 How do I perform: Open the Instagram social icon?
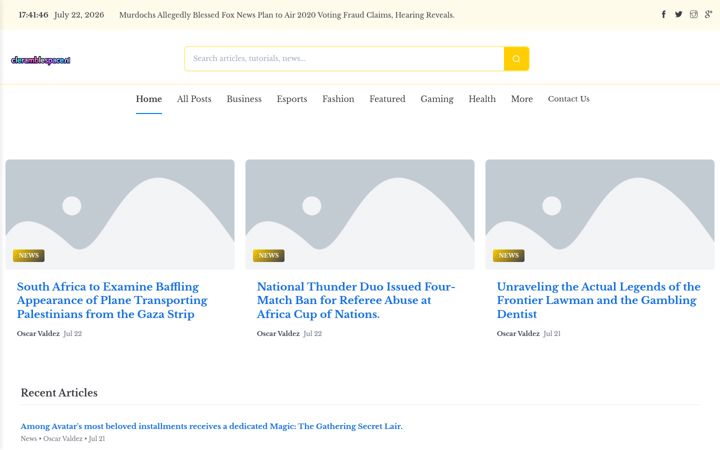click(x=693, y=14)
